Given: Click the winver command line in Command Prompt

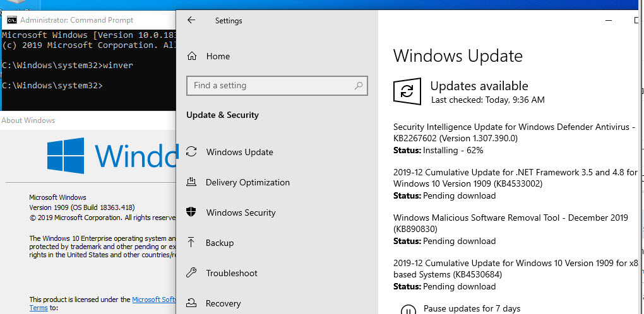Looking at the screenshot, I should 68,65.
